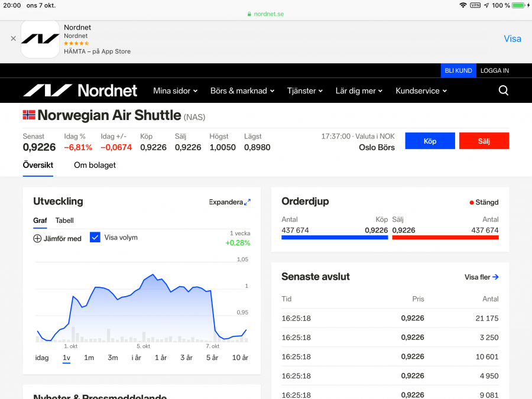Expand the Kundservice dropdown
The image size is (532, 399).
[421, 91]
